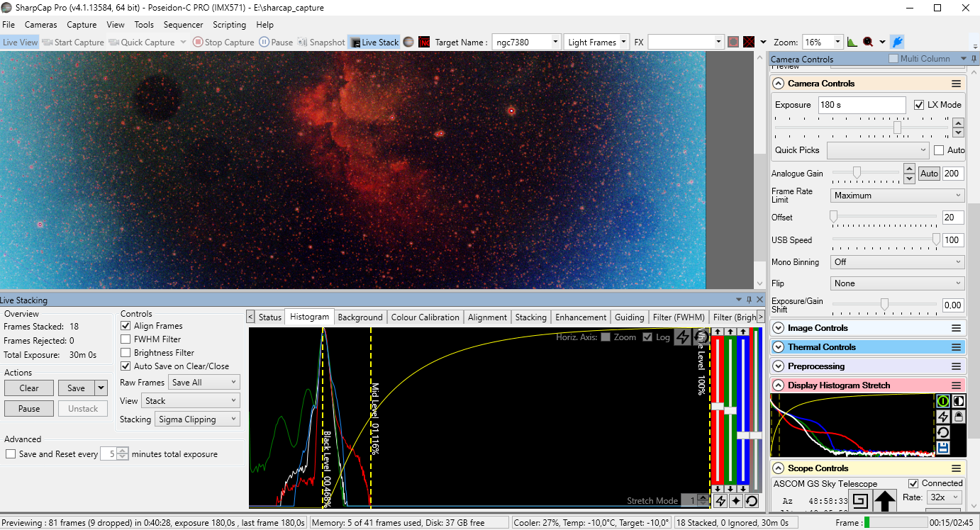Open the Display Histogram Stretch hamburger menu

[x=956, y=385]
